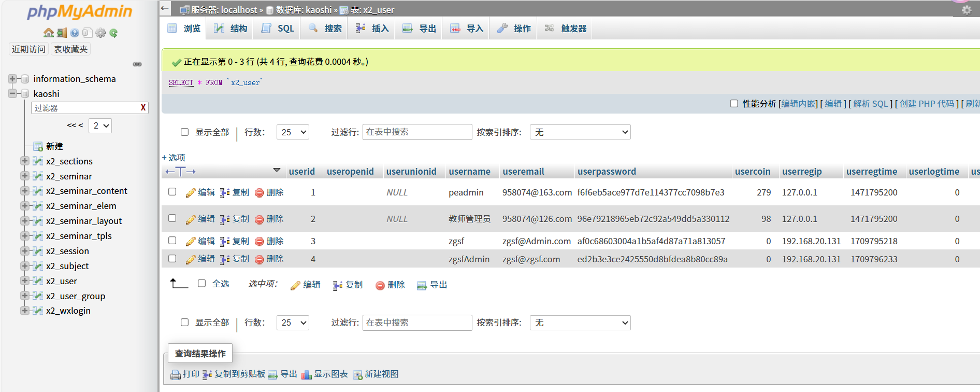Open the upper 按索引排序 dropdown

coord(580,132)
